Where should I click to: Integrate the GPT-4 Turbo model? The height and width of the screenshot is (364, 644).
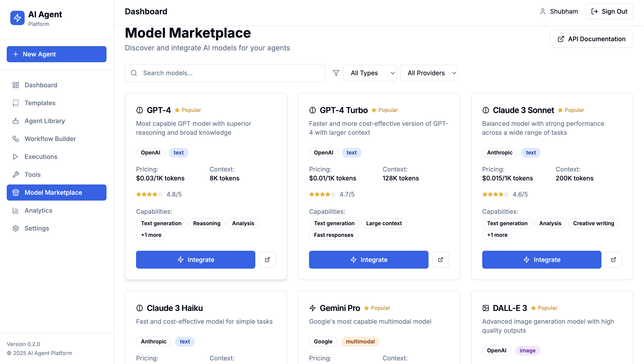point(369,260)
